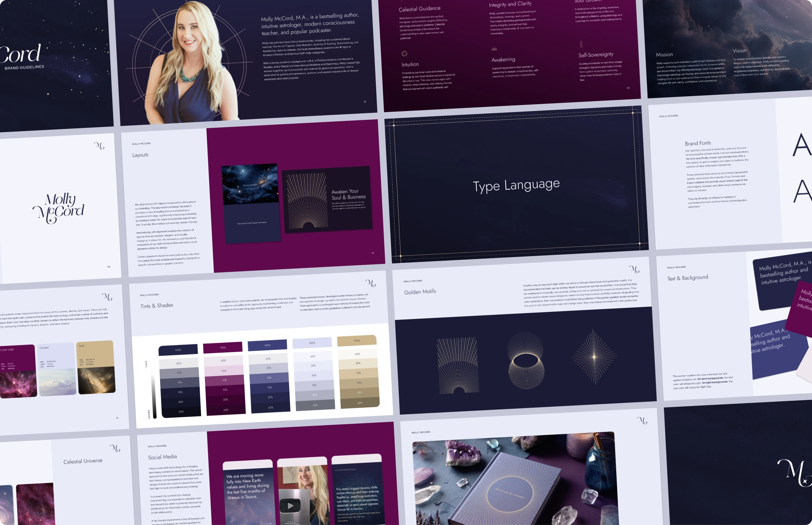Select the 100% navy swatch in the tints chart
The height and width of the screenshot is (525, 812).
(178, 350)
